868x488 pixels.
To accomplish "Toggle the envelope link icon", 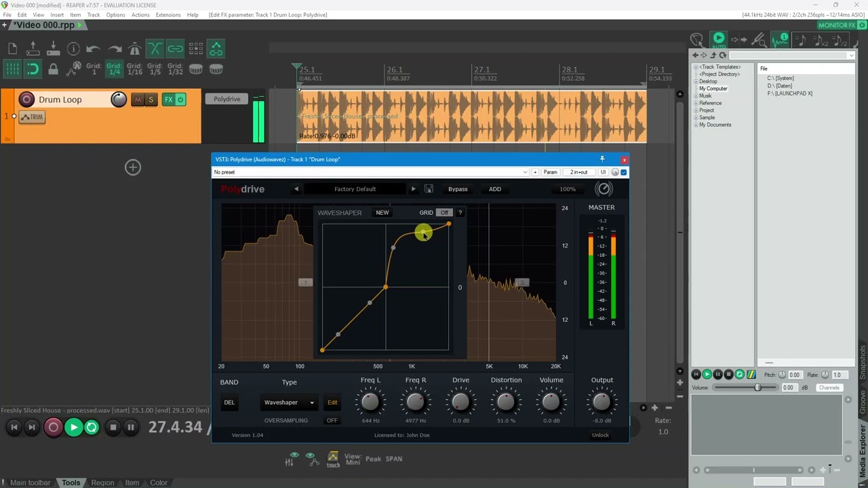I will pyautogui.click(x=216, y=48).
